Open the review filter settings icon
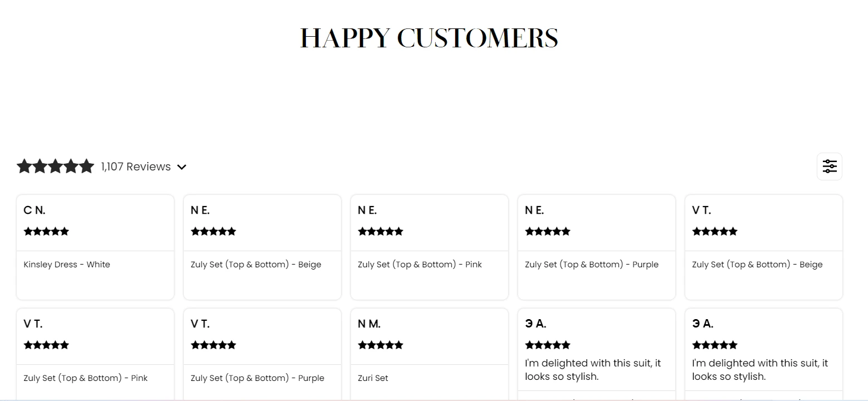The width and height of the screenshot is (868, 401). [829, 167]
